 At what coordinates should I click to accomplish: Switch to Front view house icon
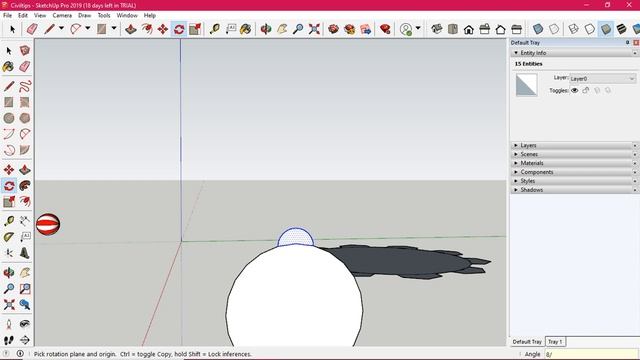point(469,29)
